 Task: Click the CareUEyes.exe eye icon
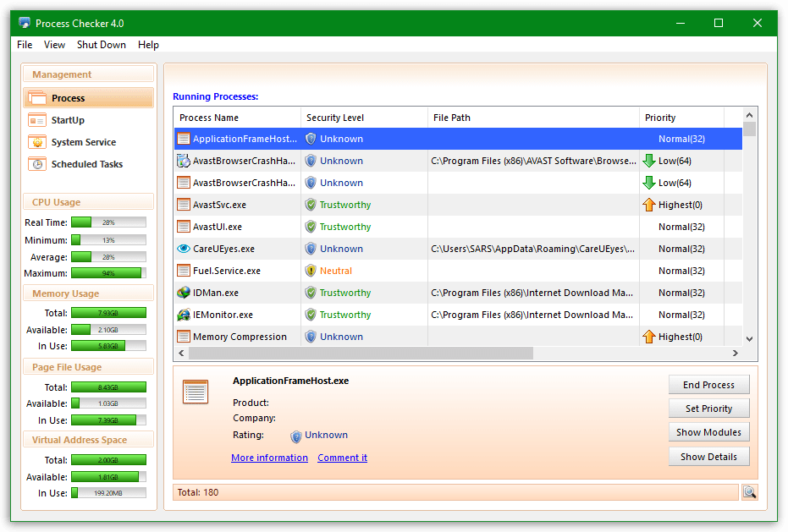184,249
